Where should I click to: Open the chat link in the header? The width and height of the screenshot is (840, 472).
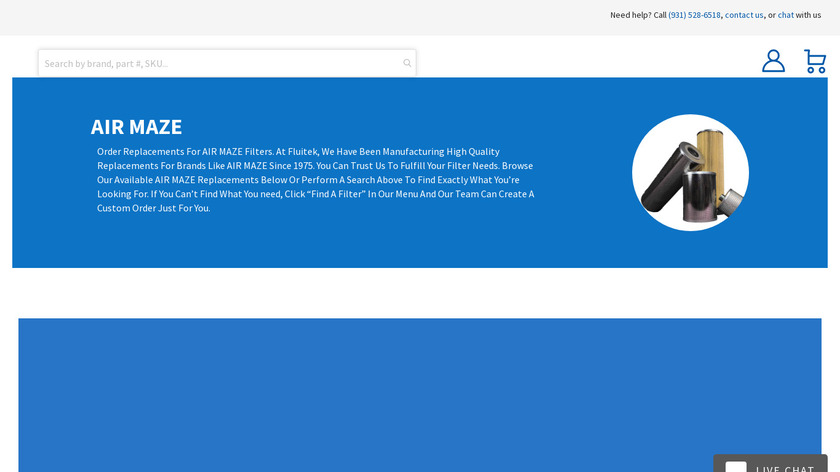pos(785,15)
